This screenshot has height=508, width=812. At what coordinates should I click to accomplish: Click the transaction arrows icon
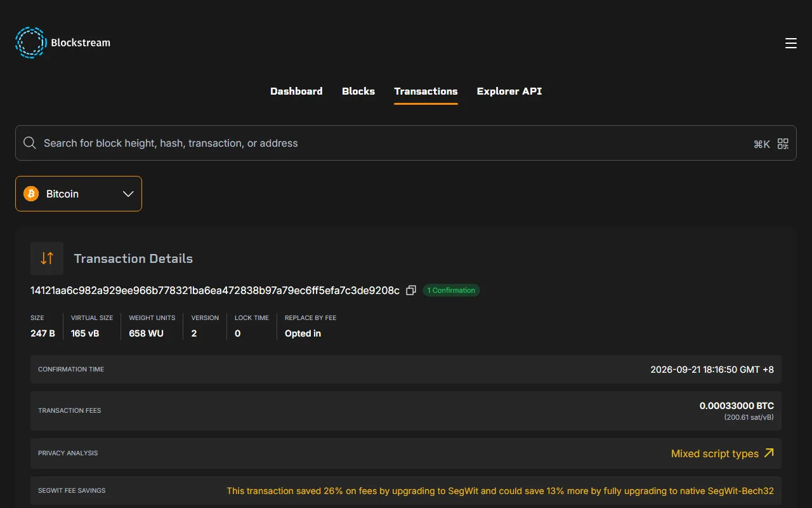pos(47,258)
